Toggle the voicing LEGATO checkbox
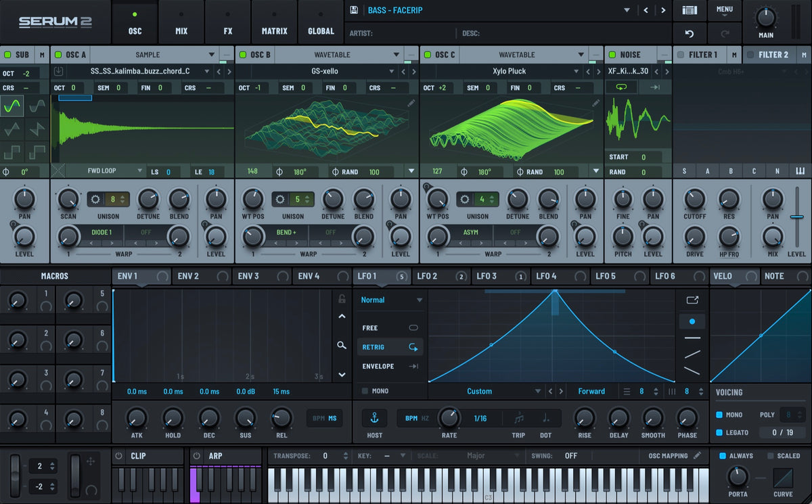Screen dimensions: 812x504 pos(719,432)
